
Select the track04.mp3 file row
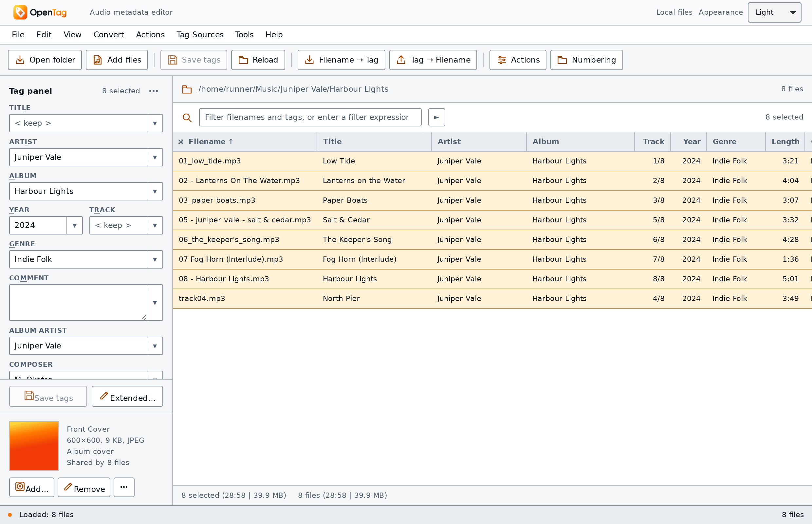point(492,299)
